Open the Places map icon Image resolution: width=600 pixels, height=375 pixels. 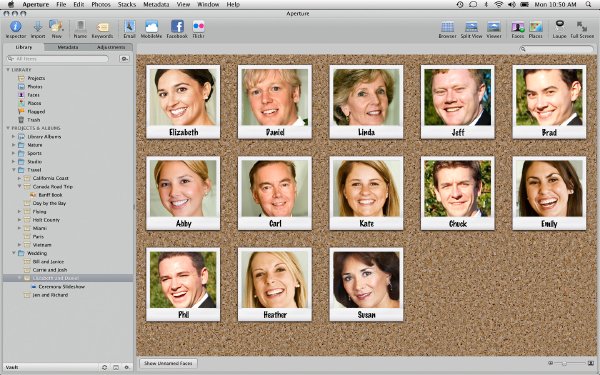click(x=536, y=26)
